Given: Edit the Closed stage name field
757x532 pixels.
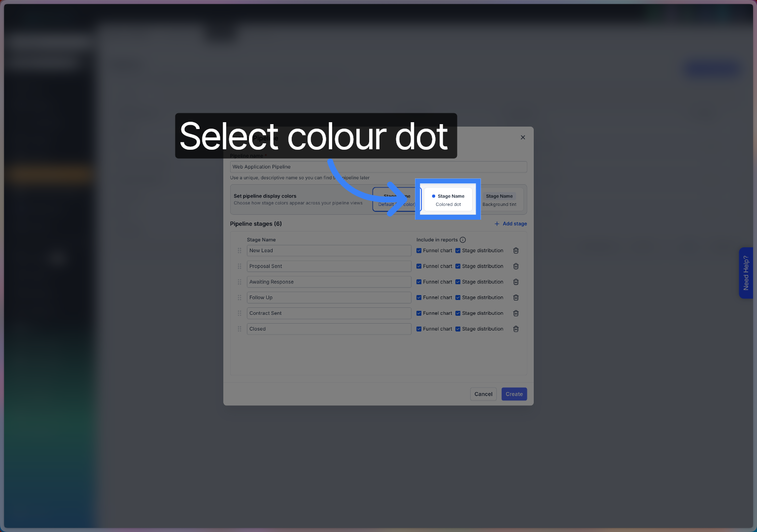Looking at the screenshot, I should (x=329, y=329).
